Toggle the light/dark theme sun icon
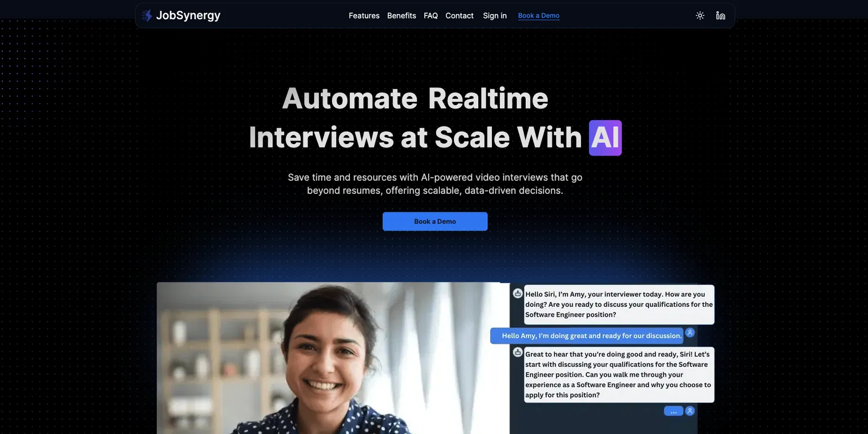The height and width of the screenshot is (434, 868). tap(700, 15)
